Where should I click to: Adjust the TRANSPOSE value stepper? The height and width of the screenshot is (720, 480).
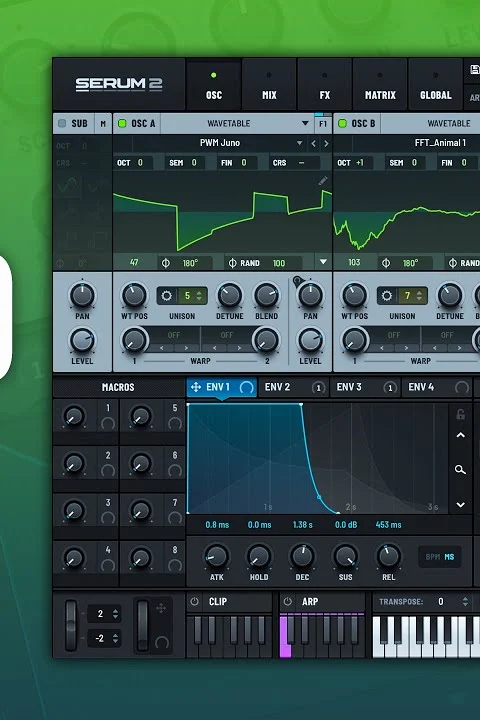465,602
